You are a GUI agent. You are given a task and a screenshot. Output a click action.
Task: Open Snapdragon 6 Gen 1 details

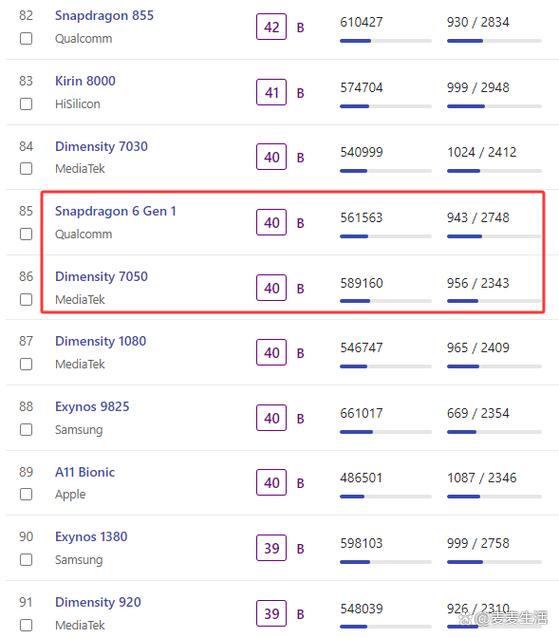(116, 211)
